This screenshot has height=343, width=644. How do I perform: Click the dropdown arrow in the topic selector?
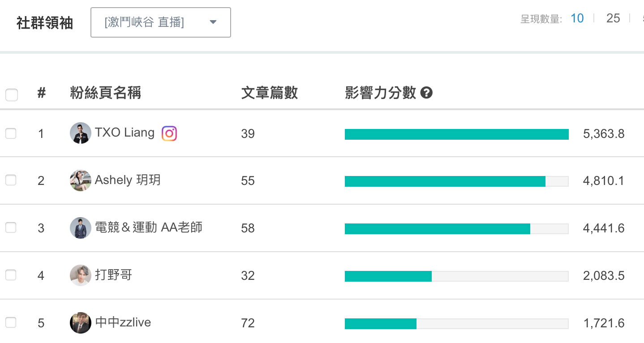pyautogui.click(x=213, y=22)
